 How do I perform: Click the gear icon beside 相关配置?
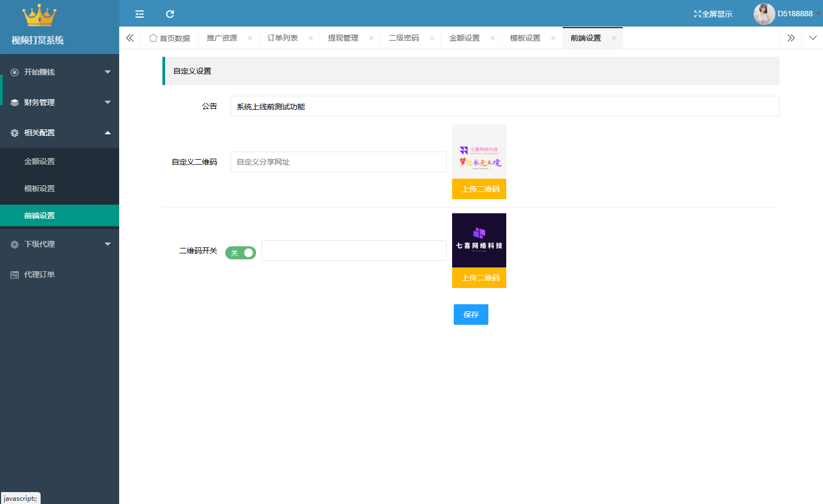pyautogui.click(x=15, y=133)
